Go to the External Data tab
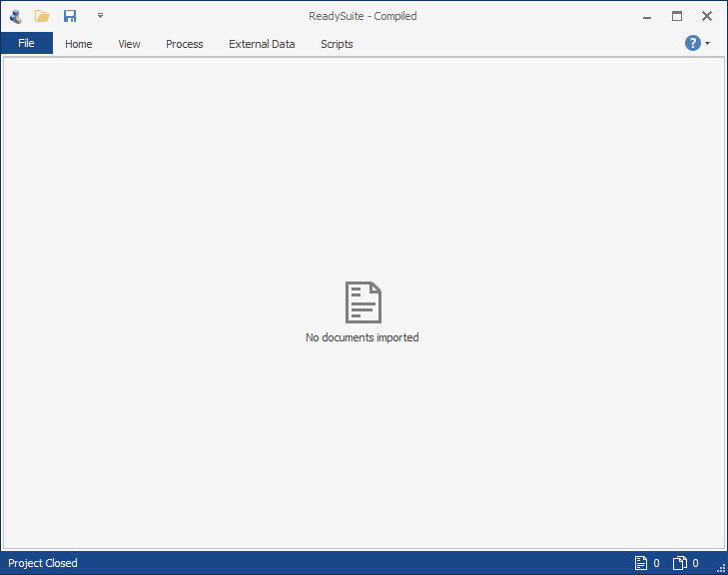The height and width of the screenshot is (575, 728). click(262, 44)
